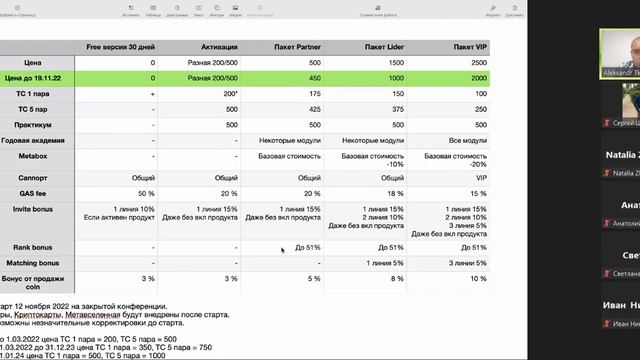Select the Иван participant tile

click(621, 306)
